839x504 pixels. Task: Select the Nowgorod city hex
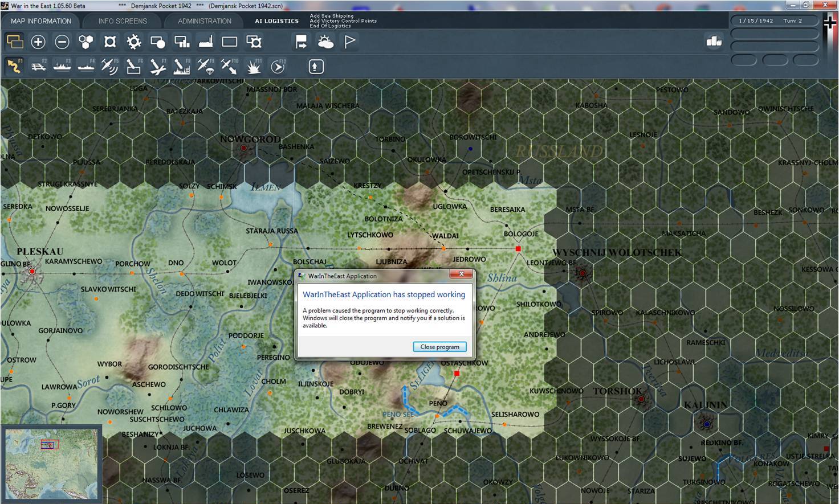point(243,148)
